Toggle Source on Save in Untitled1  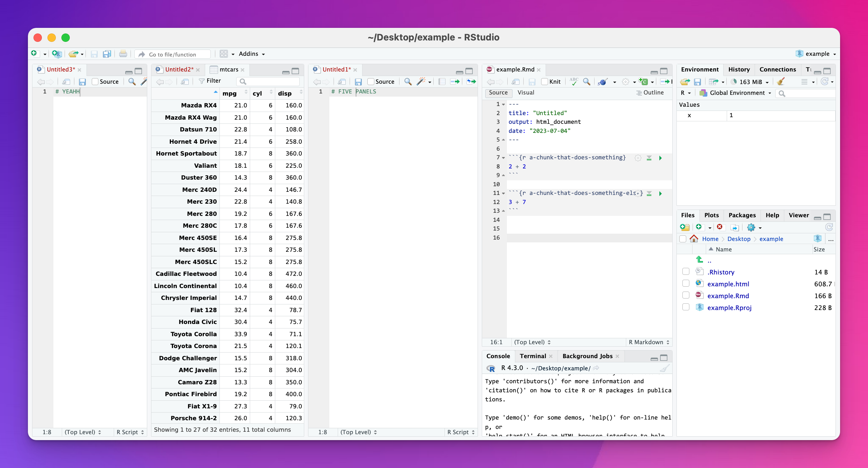click(371, 82)
